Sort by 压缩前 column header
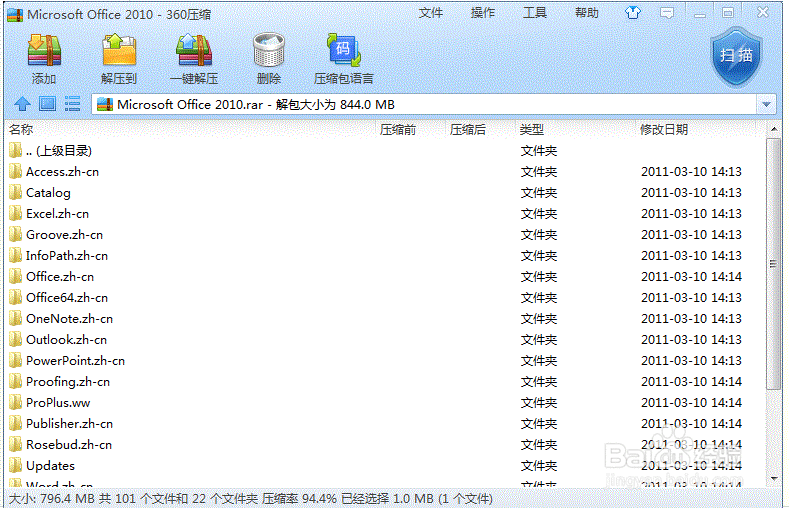 tap(398, 130)
